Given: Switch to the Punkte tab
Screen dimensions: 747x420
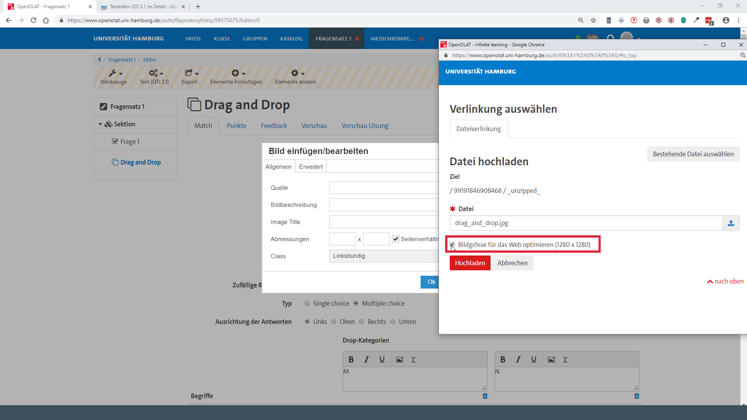Looking at the screenshot, I should (x=236, y=126).
